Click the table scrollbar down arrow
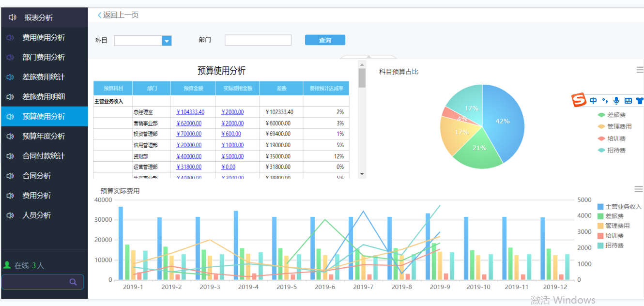The height and width of the screenshot is (306, 644). tap(362, 174)
